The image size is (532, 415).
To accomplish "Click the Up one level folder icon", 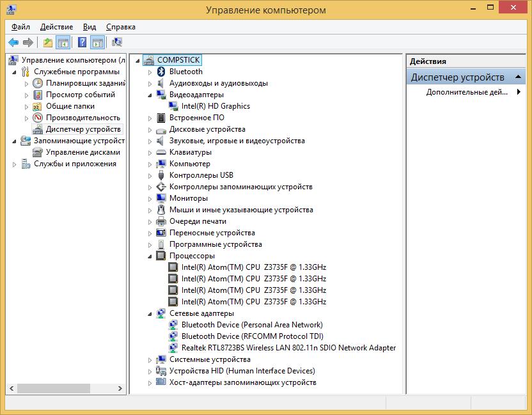I will (x=47, y=42).
